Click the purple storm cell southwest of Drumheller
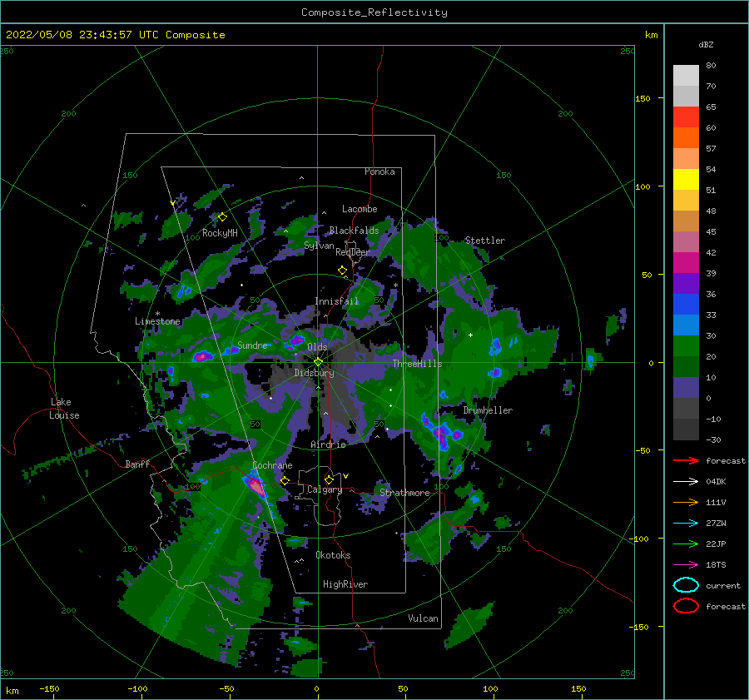749x700 pixels. click(442, 434)
